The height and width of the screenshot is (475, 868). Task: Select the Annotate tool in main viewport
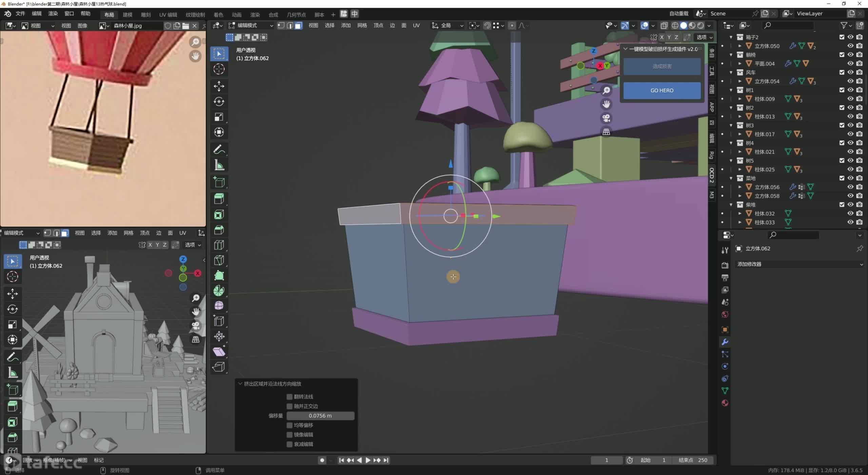219,150
